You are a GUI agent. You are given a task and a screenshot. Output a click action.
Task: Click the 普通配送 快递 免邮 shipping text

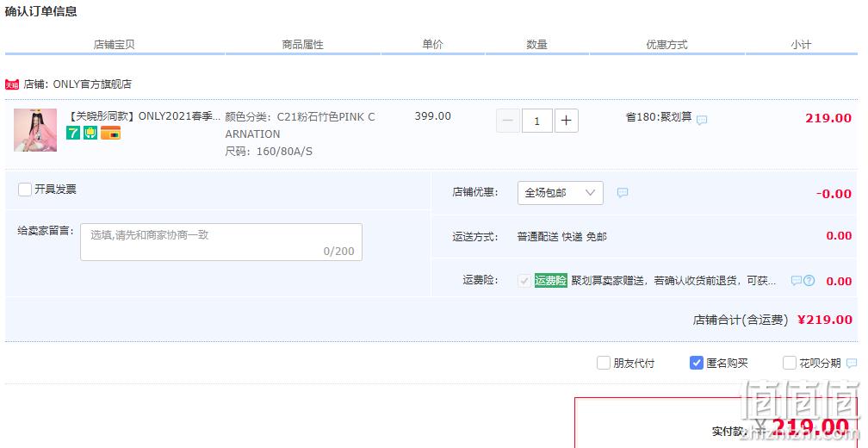pos(561,237)
